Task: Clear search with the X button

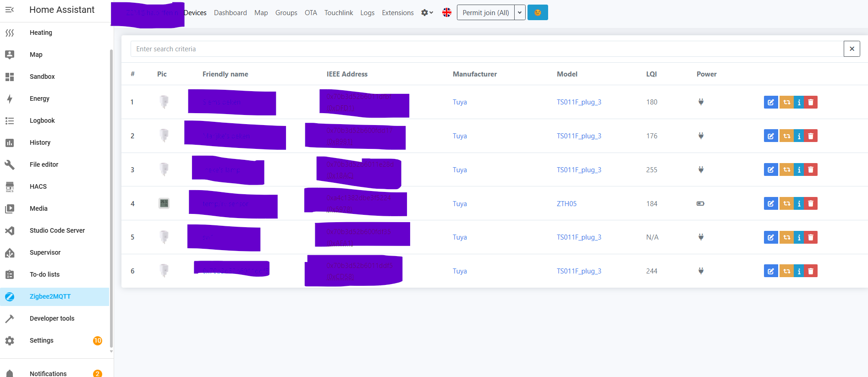Action: point(852,49)
